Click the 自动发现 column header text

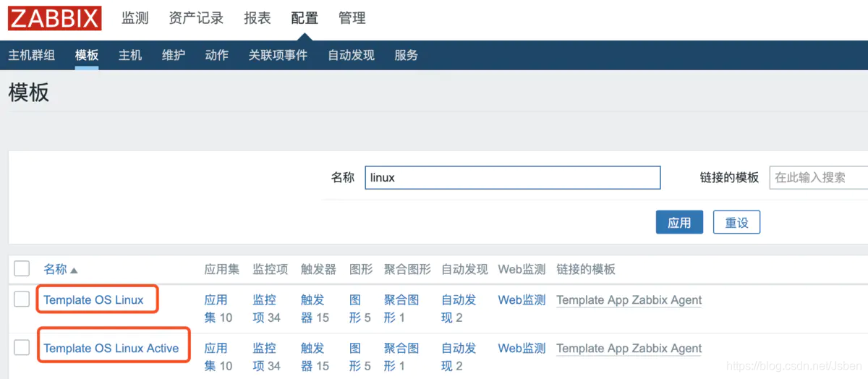tap(464, 269)
